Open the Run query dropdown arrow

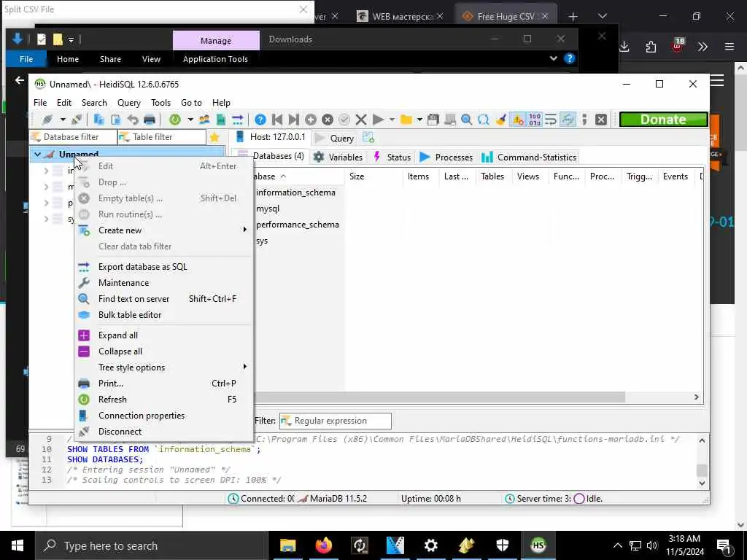pyautogui.click(x=392, y=120)
